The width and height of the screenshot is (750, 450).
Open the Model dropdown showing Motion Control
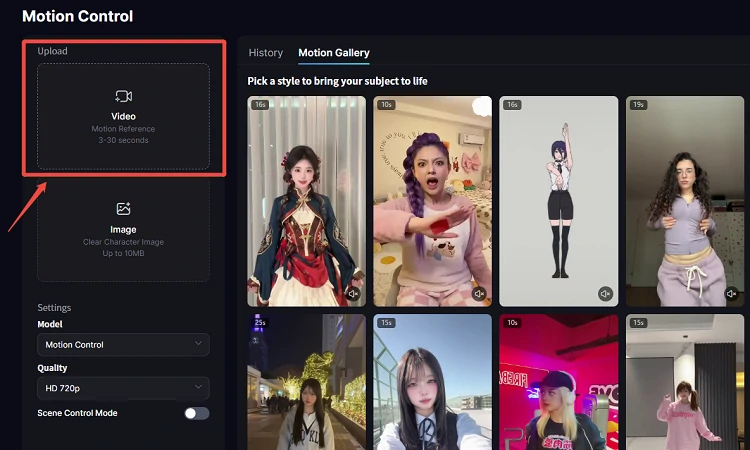click(x=123, y=344)
